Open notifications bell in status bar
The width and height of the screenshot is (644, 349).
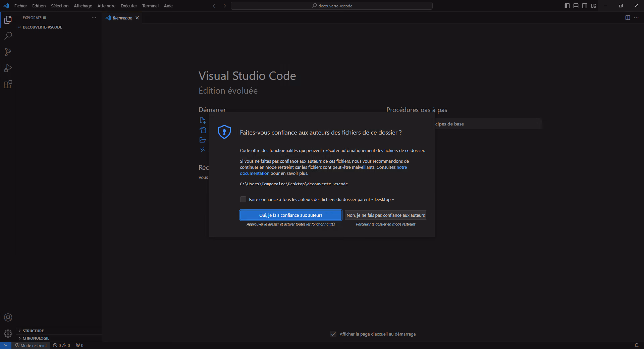click(636, 345)
